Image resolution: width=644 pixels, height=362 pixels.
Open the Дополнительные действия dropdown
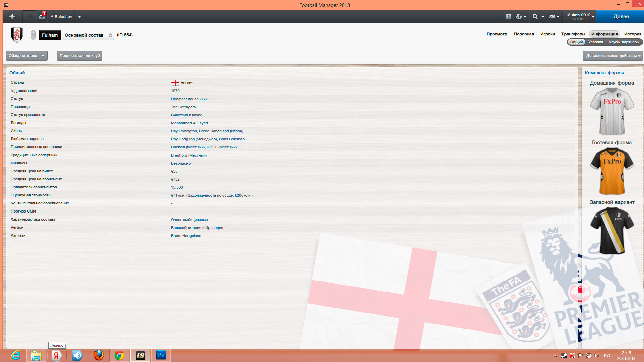(x=612, y=56)
